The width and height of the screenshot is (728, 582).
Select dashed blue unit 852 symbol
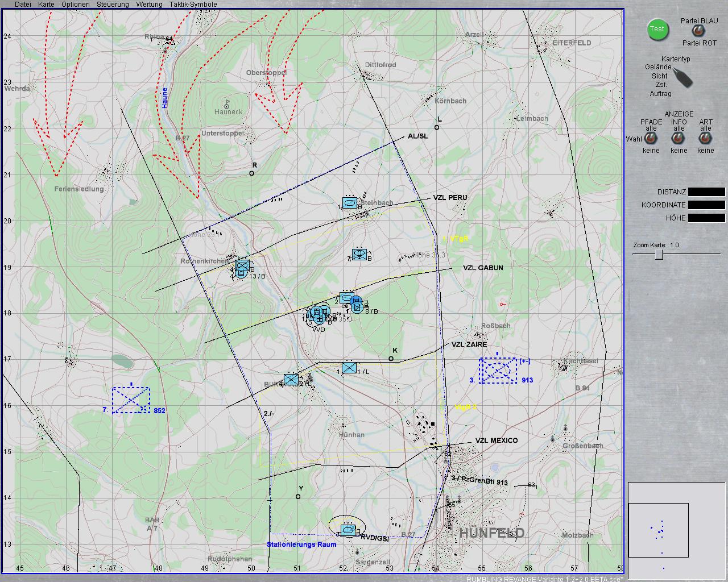(131, 400)
